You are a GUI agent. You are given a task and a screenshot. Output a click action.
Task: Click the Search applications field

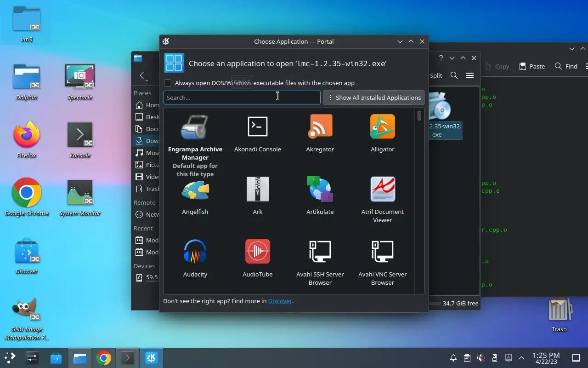(242, 98)
